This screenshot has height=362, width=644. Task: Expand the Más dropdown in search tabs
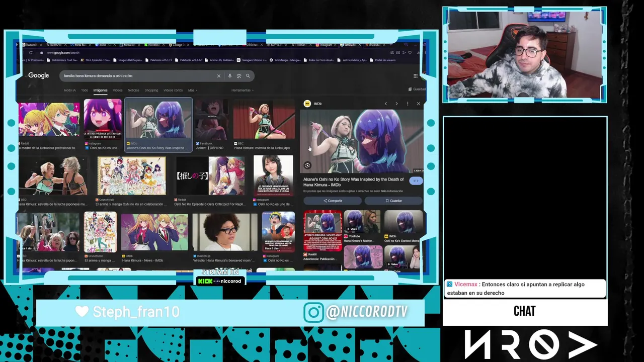tap(192, 90)
